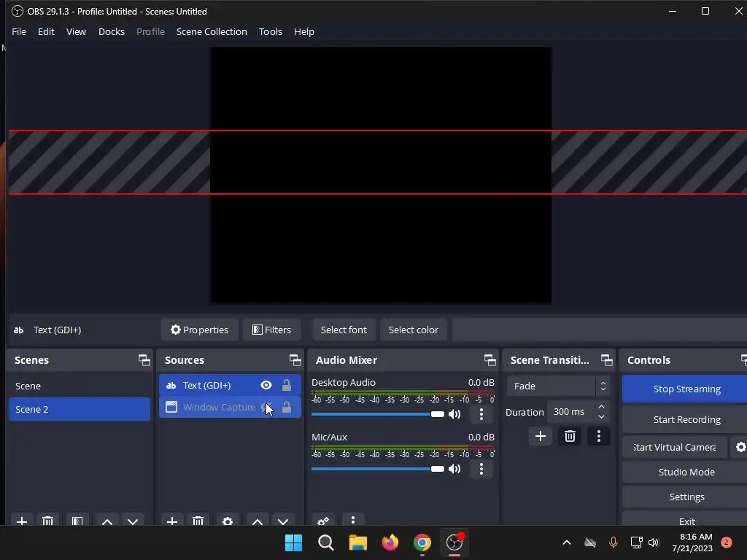Float the Audio Mixer dock panel

489,360
